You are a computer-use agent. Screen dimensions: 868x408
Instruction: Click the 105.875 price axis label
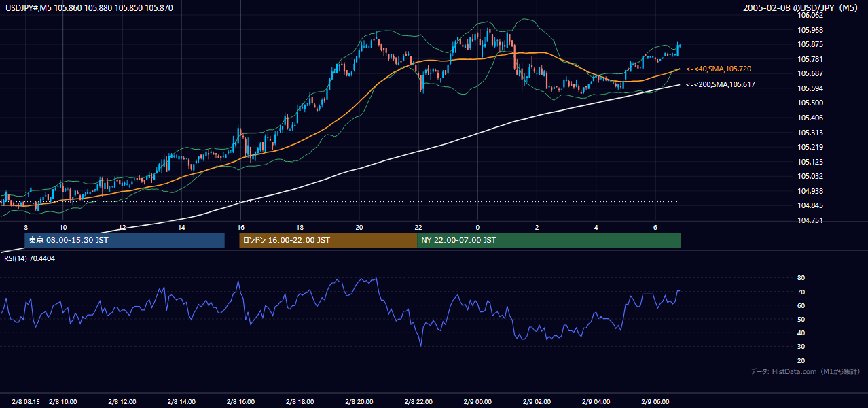click(x=810, y=45)
